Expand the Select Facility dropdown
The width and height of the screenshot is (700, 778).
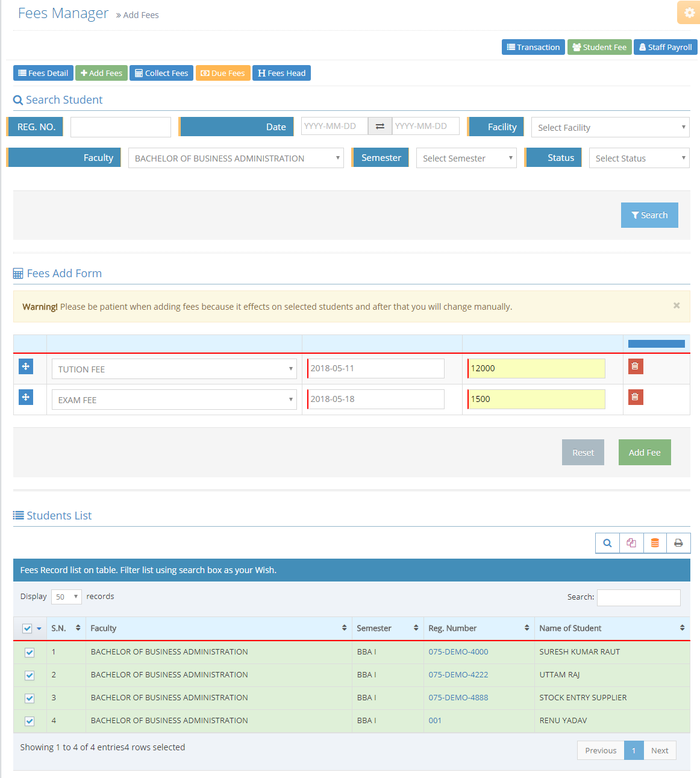[x=610, y=128]
